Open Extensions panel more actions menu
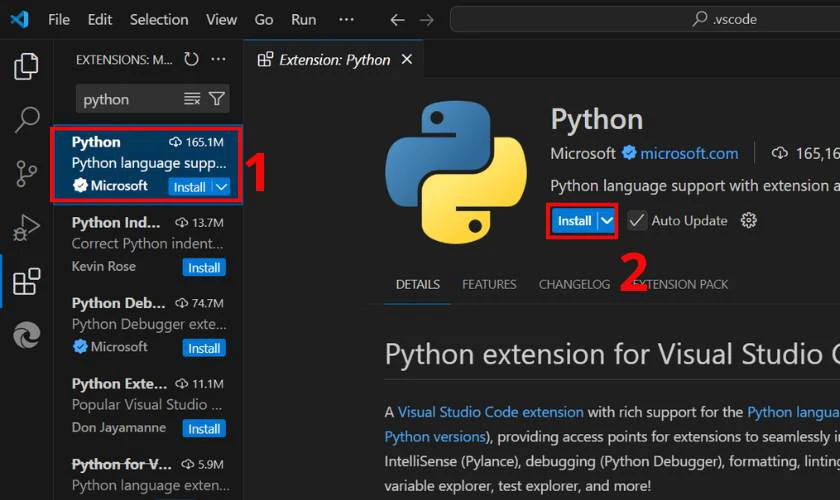The image size is (840, 500). [218, 59]
